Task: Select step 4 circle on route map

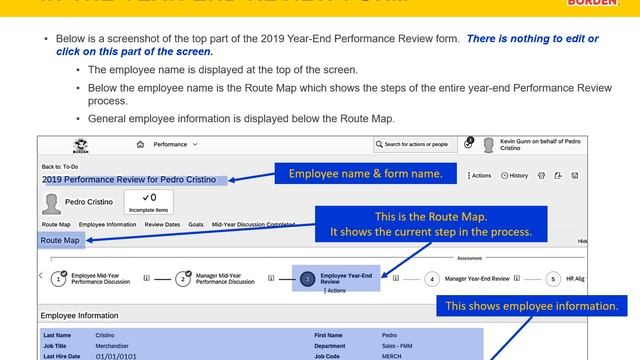Action: [x=432, y=279]
